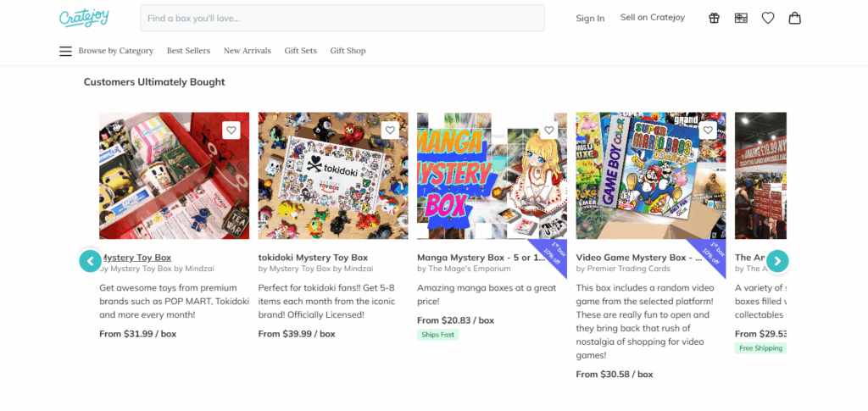Viewport: 868px width, 411px height.
Task: Go to Best Sellers
Action: 189,51
